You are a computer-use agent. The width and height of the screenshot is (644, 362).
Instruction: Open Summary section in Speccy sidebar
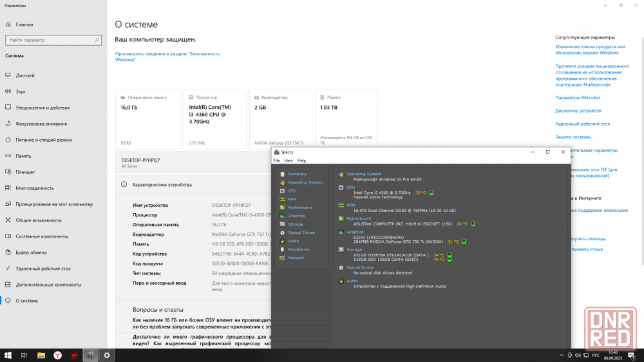pyautogui.click(x=297, y=174)
